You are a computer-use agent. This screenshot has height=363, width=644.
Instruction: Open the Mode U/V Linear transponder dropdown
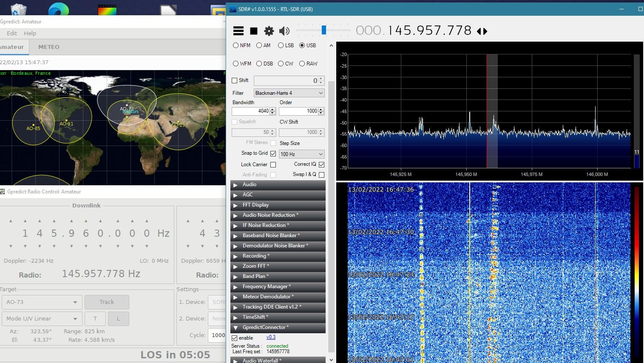click(41, 319)
